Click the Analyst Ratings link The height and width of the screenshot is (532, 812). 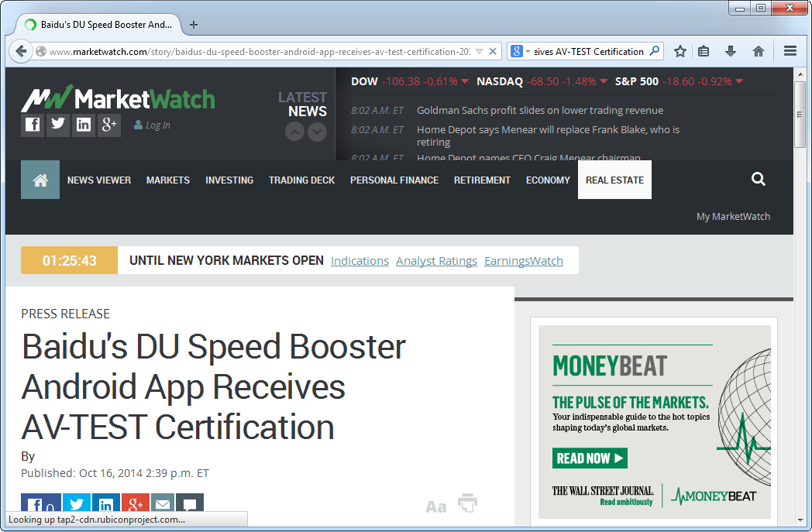(x=436, y=261)
